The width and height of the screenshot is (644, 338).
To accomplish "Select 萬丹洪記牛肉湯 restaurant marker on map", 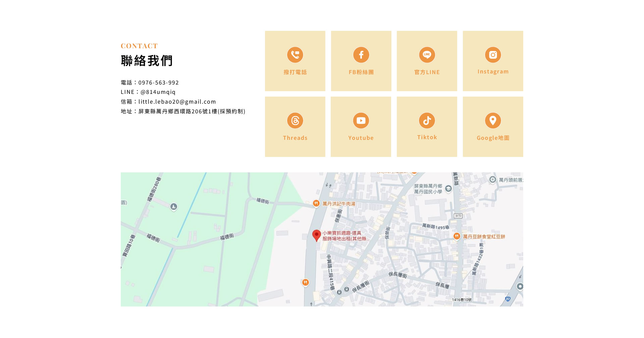I will pos(316,203).
